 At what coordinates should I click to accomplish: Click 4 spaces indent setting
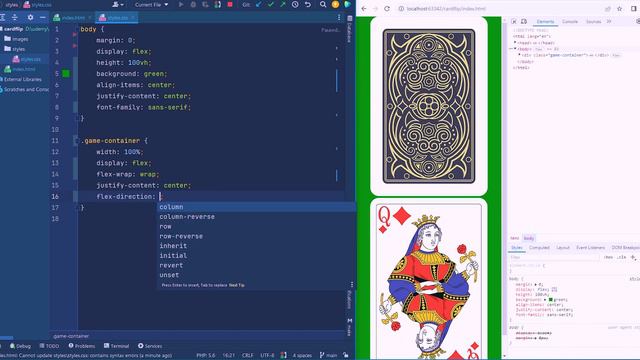click(302, 356)
